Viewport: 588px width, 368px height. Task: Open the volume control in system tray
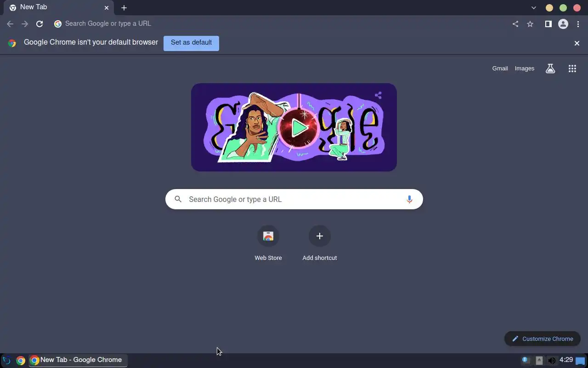pos(552,361)
